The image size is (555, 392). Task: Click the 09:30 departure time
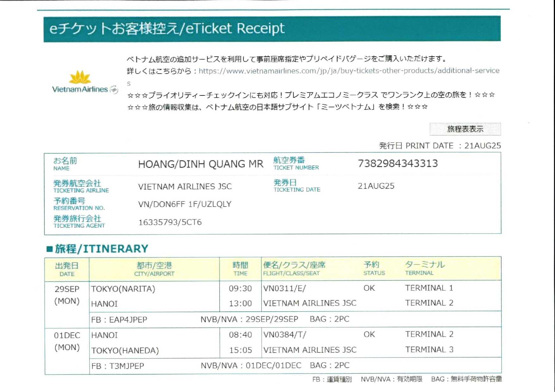[240, 288]
